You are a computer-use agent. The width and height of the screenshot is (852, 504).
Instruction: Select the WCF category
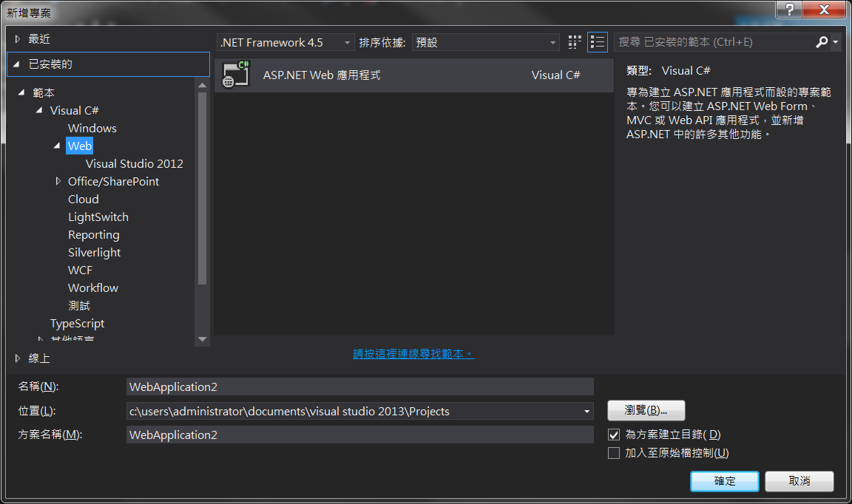pyautogui.click(x=80, y=270)
